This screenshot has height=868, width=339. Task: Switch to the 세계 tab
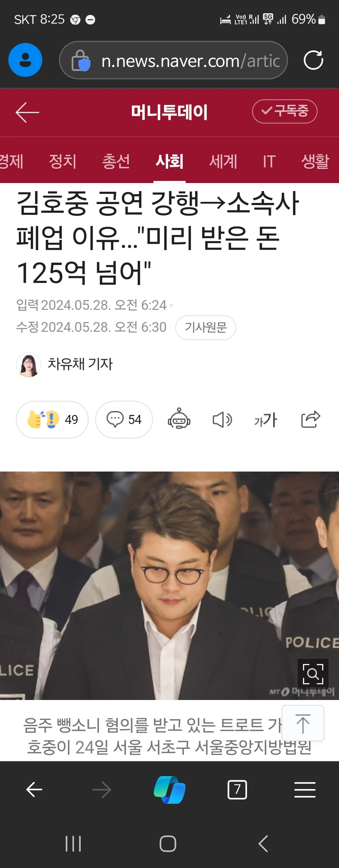click(x=223, y=161)
